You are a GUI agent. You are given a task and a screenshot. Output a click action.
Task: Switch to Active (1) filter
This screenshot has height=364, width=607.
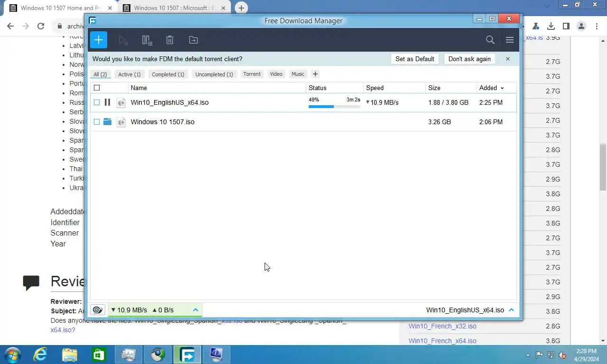[x=129, y=74]
